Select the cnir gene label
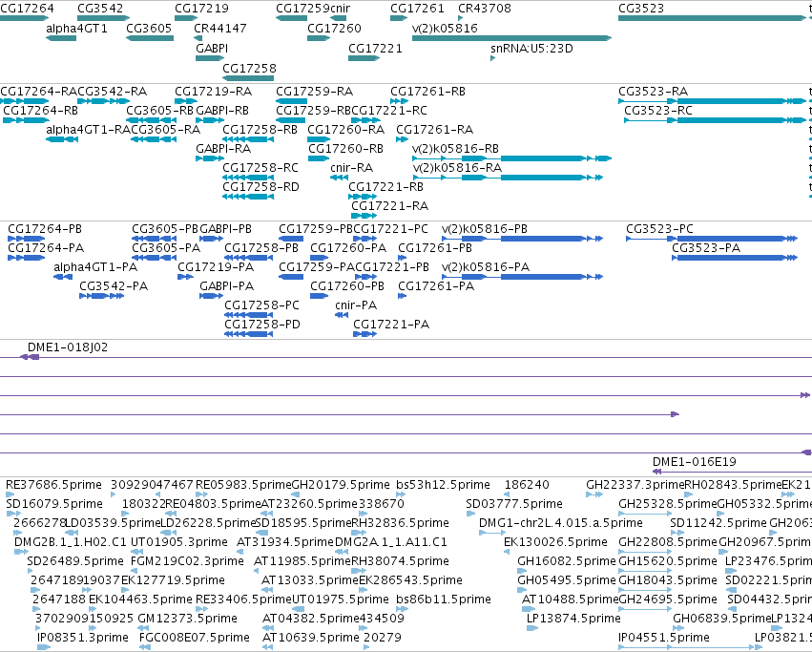 pos(340,9)
